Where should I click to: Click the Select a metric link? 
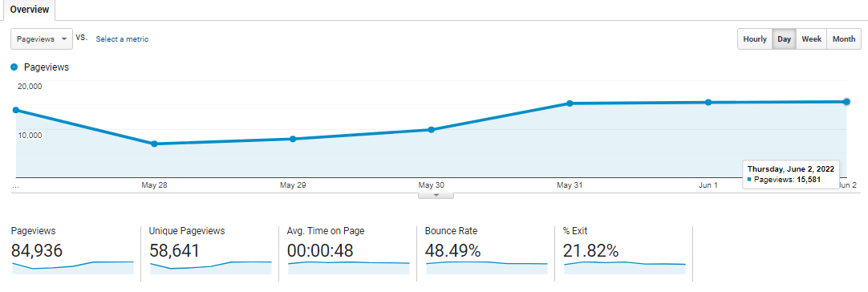tap(122, 39)
